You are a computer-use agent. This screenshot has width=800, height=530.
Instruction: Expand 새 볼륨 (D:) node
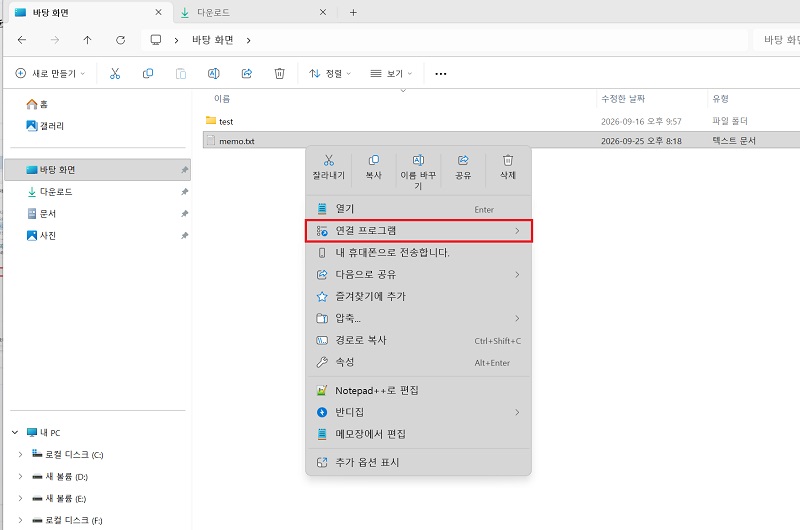[20, 476]
